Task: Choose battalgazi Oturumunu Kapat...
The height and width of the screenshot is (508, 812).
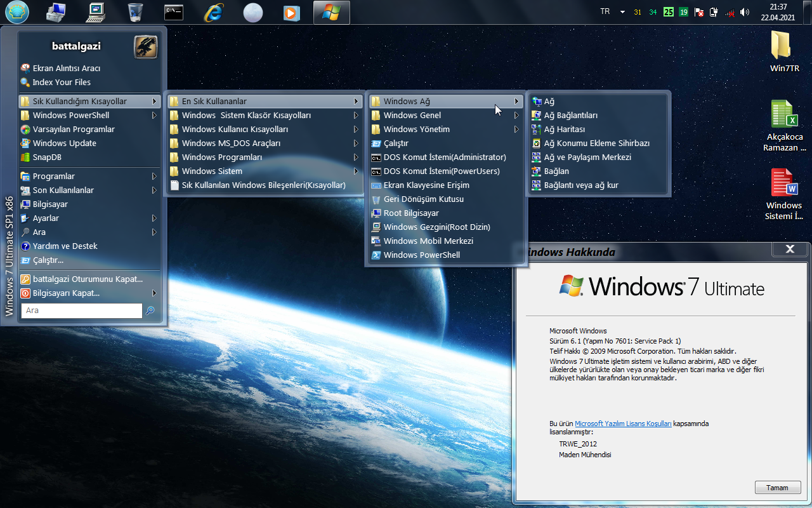Action: (x=89, y=279)
